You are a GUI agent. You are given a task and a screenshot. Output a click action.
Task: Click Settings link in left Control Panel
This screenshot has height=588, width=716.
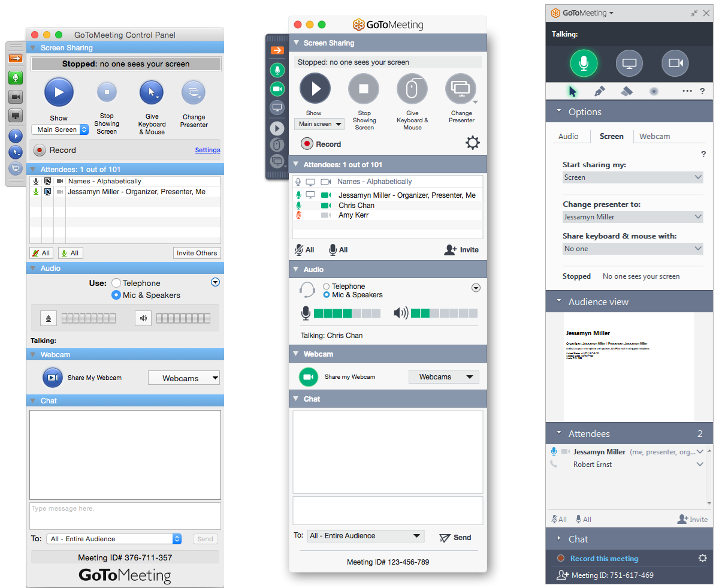(207, 150)
